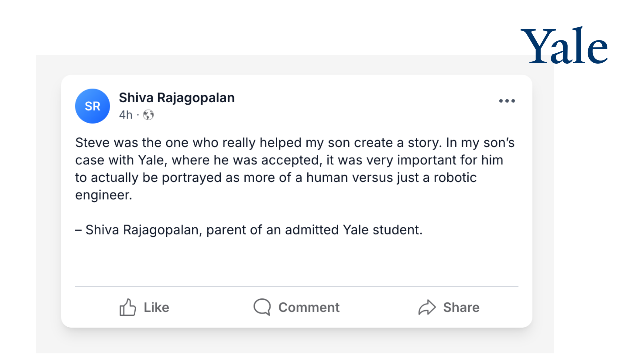Click the blue SR profile avatar
This screenshot has width=644, height=362.
pyautogui.click(x=92, y=106)
